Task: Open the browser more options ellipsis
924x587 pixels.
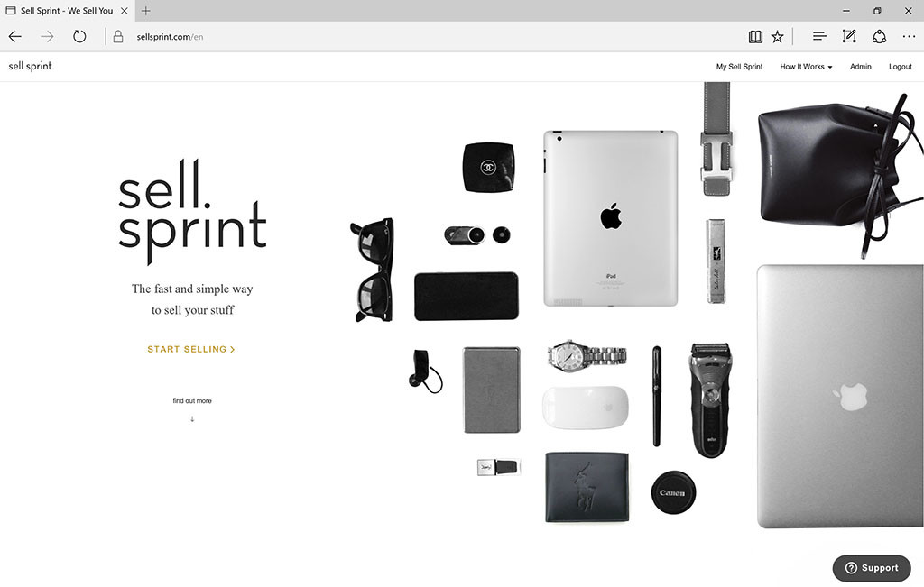Action: 909,36
